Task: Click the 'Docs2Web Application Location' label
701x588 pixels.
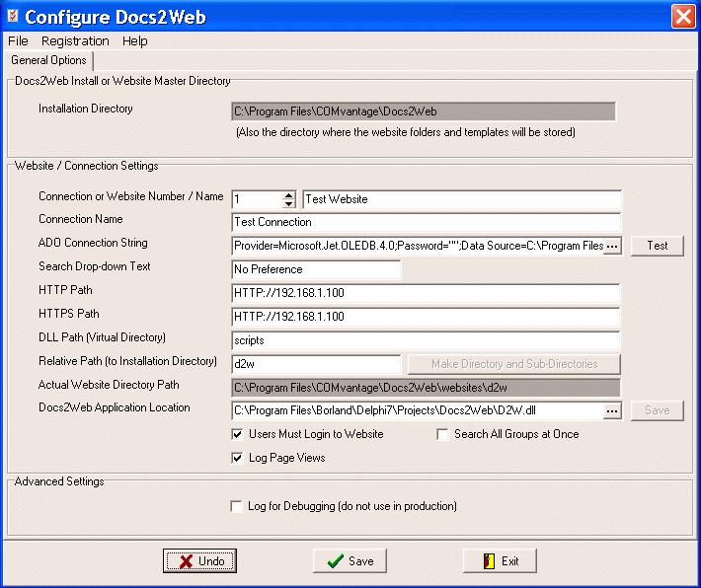Action: (114, 407)
